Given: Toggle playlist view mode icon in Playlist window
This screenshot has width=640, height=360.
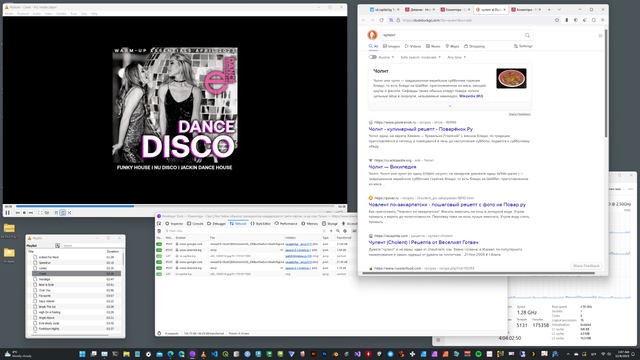Looking at the screenshot, I should [58, 246].
